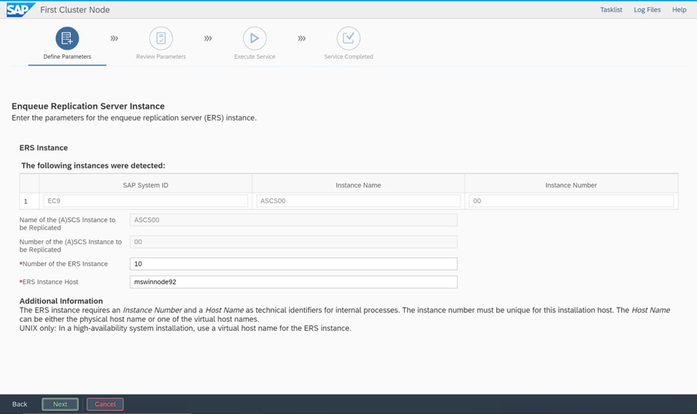Select the Service Completed checkmark icon
This screenshot has width=697, height=414.
(x=348, y=38)
